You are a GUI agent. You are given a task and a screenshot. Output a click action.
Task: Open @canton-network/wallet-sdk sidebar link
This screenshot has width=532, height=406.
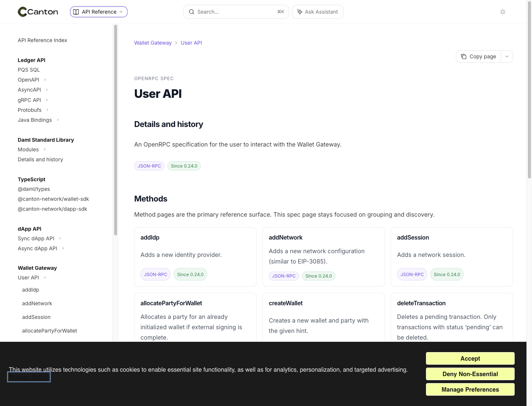53,199
